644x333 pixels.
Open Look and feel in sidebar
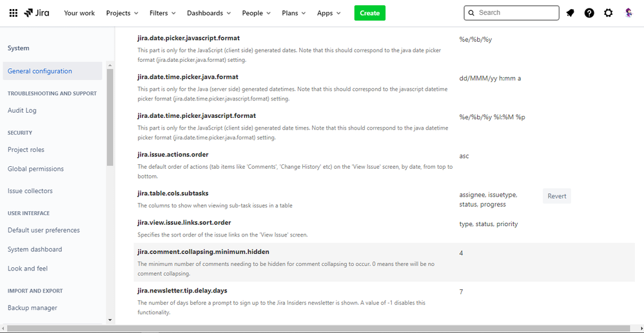click(28, 269)
